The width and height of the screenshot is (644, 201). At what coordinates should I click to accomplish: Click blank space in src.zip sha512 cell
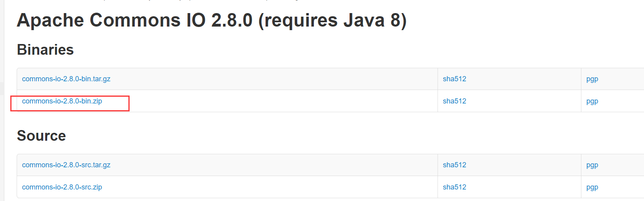pyautogui.click(x=523, y=187)
